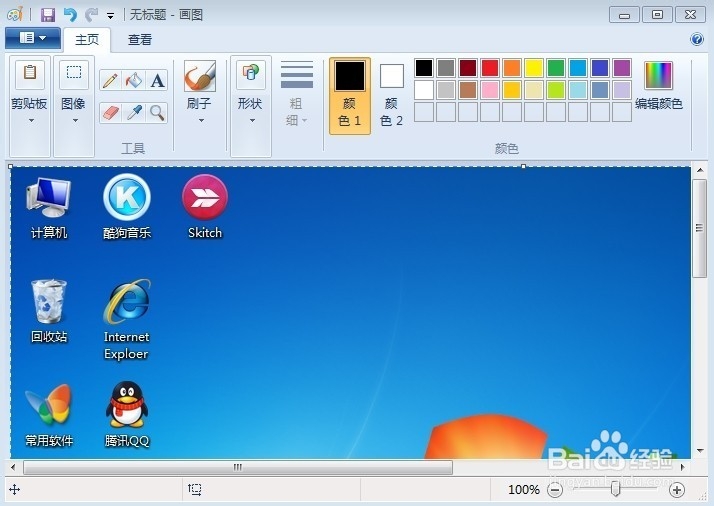Viewport: 714px width, 506px height.
Task: Click the Redo arrow icon
Action: click(x=92, y=15)
